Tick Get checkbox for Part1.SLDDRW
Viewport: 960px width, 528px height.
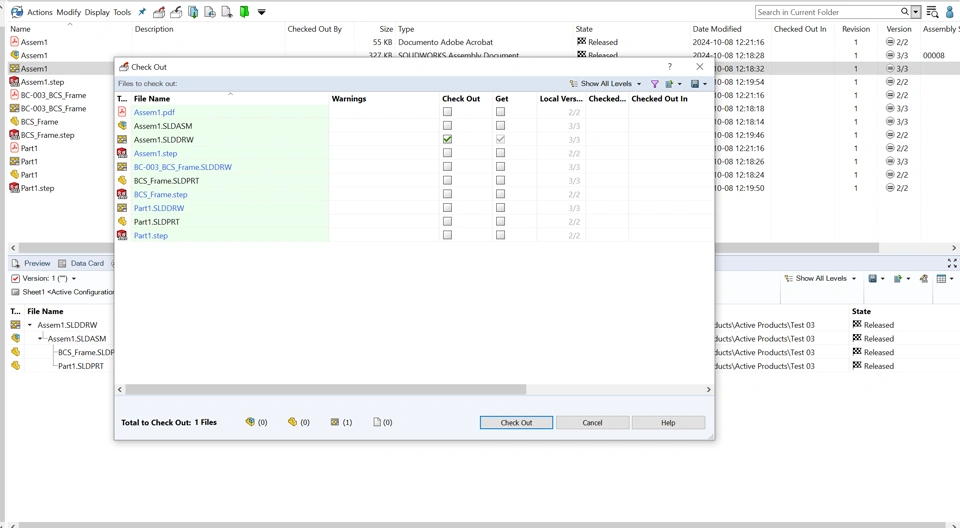pos(501,208)
